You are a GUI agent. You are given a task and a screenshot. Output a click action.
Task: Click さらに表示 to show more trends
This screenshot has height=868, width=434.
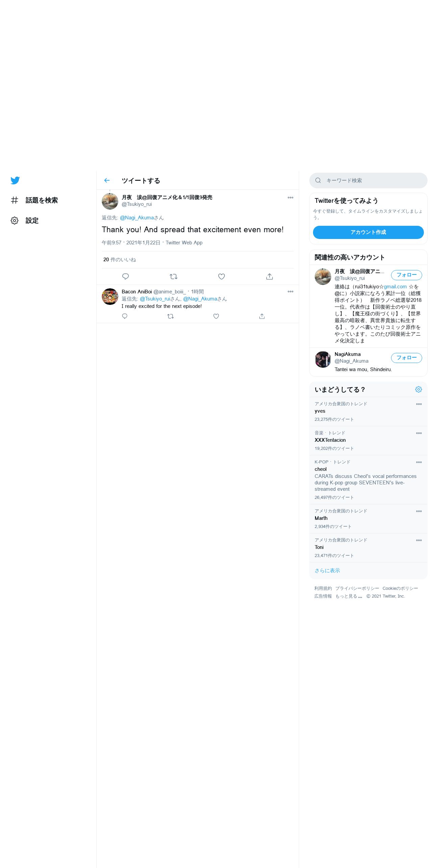(327, 571)
